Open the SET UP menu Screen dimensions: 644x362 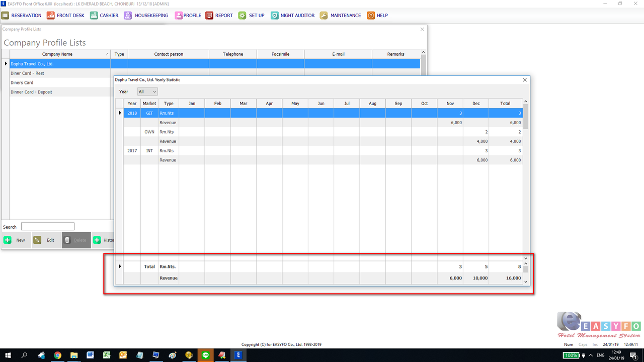point(252,16)
